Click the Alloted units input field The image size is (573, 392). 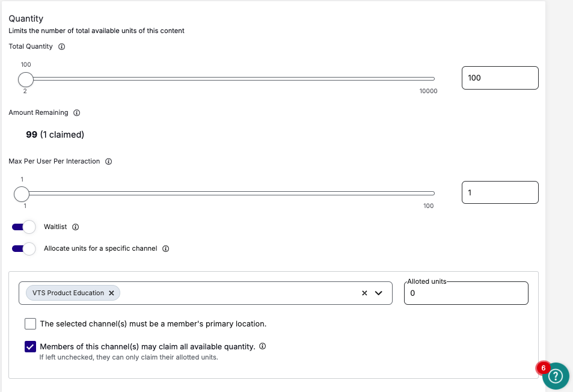(x=466, y=293)
